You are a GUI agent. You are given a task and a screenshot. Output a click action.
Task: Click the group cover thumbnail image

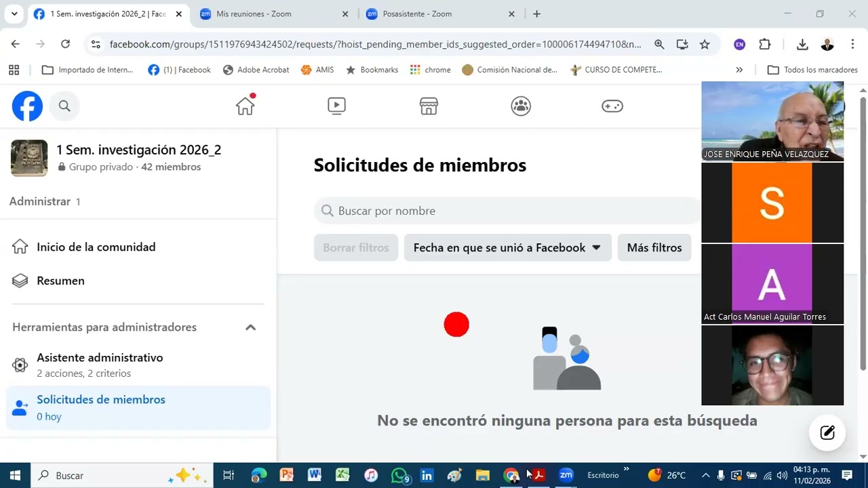29,158
